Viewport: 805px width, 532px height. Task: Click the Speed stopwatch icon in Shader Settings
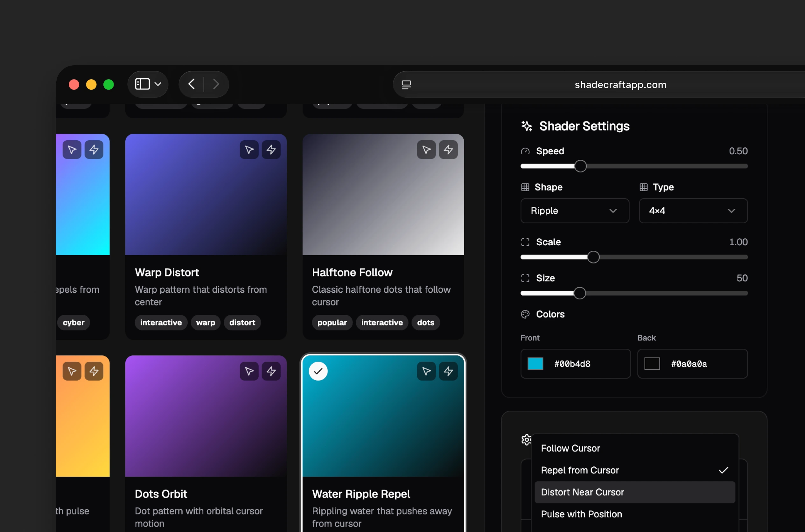click(x=525, y=151)
